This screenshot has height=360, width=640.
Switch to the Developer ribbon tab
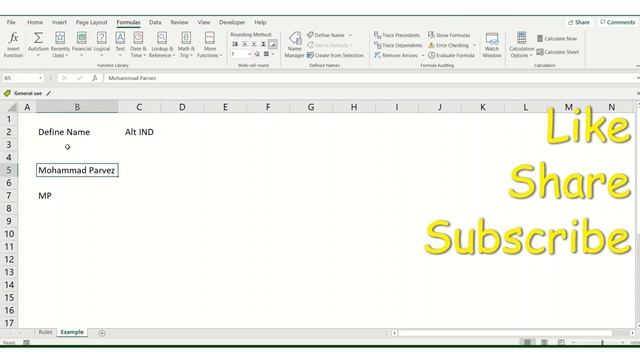(232, 22)
